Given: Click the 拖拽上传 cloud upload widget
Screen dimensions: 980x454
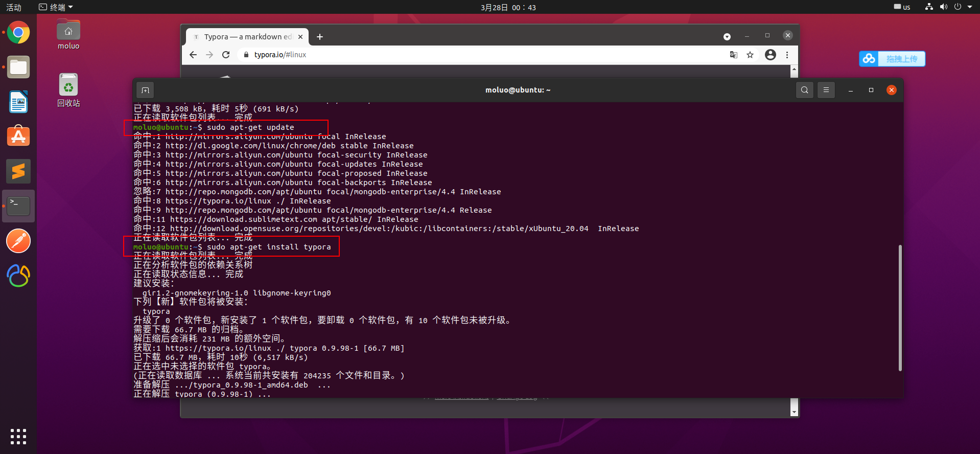Looking at the screenshot, I should 892,59.
